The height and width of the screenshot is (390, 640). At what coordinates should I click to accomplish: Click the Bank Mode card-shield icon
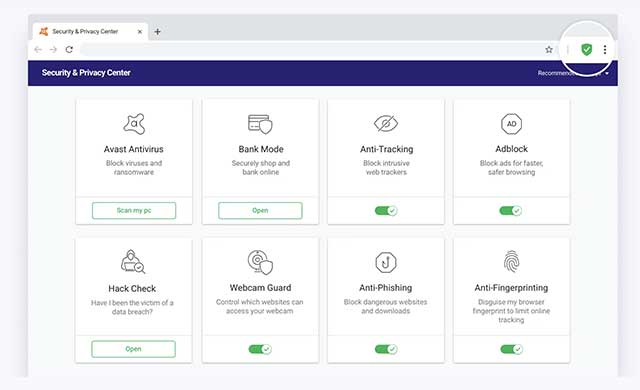pyautogui.click(x=260, y=124)
